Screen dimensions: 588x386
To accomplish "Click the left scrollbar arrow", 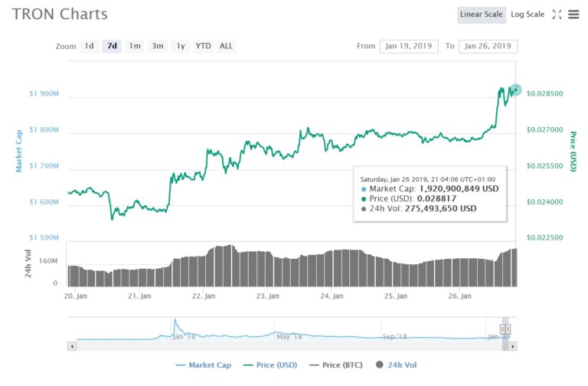I will 73,346.
